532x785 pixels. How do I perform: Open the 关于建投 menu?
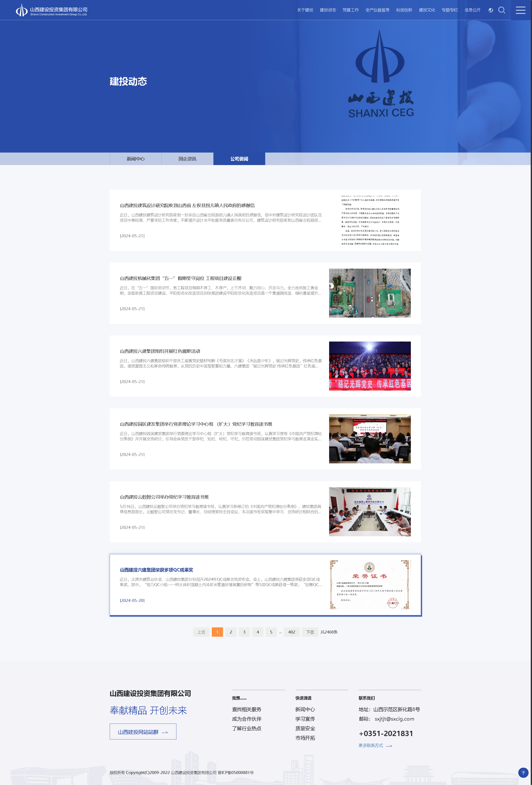click(305, 10)
